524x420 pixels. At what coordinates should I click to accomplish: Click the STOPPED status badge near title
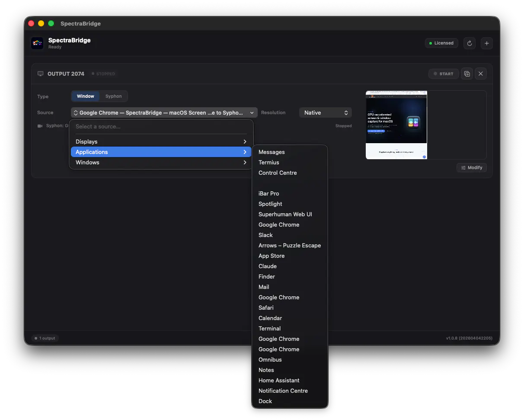(103, 74)
